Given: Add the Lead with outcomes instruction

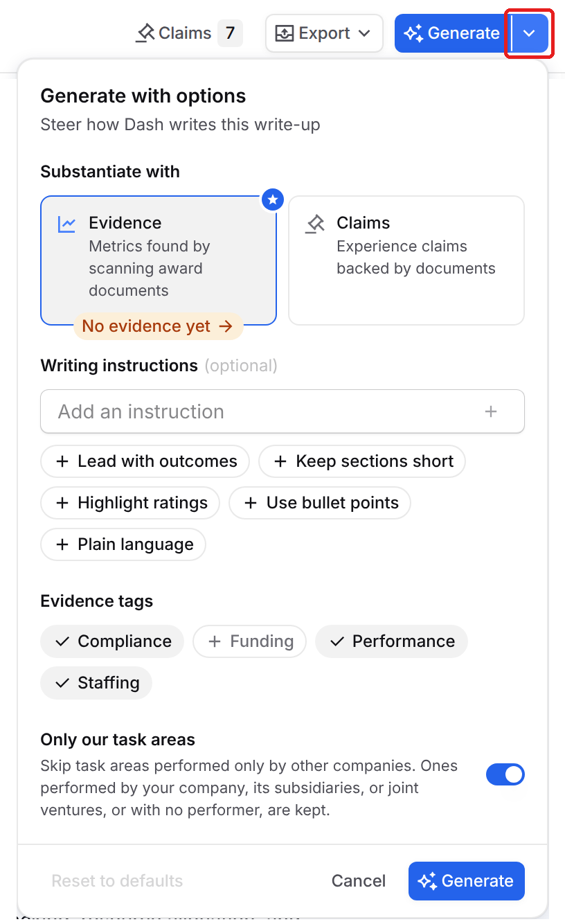Looking at the screenshot, I should [145, 461].
